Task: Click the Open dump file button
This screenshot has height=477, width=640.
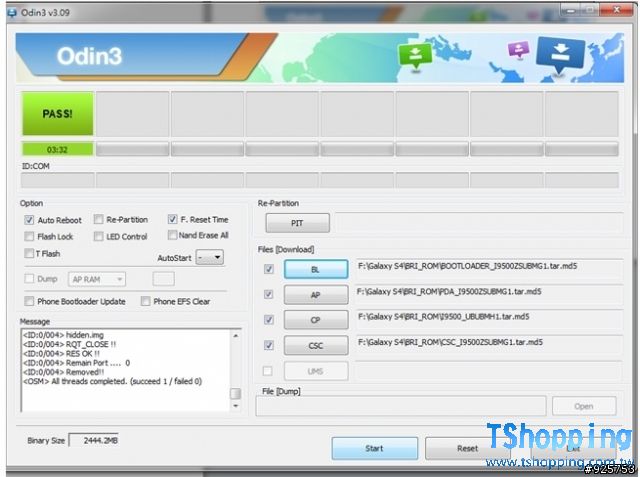Action: [x=584, y=406]
